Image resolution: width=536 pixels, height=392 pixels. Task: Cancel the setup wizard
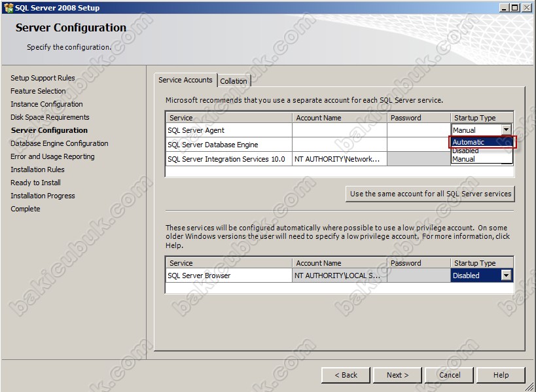pos(450,375)
